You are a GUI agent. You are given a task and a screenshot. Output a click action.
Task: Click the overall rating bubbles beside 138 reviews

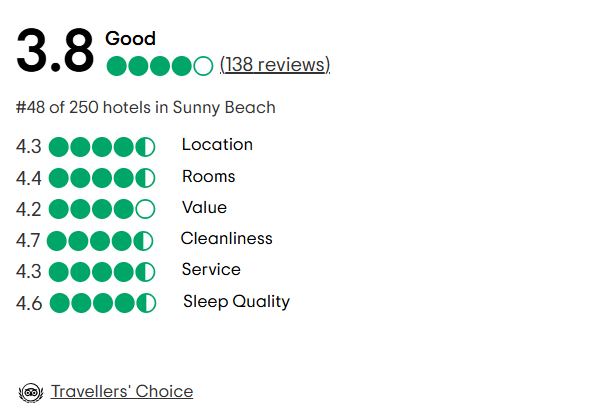point(160,66)
